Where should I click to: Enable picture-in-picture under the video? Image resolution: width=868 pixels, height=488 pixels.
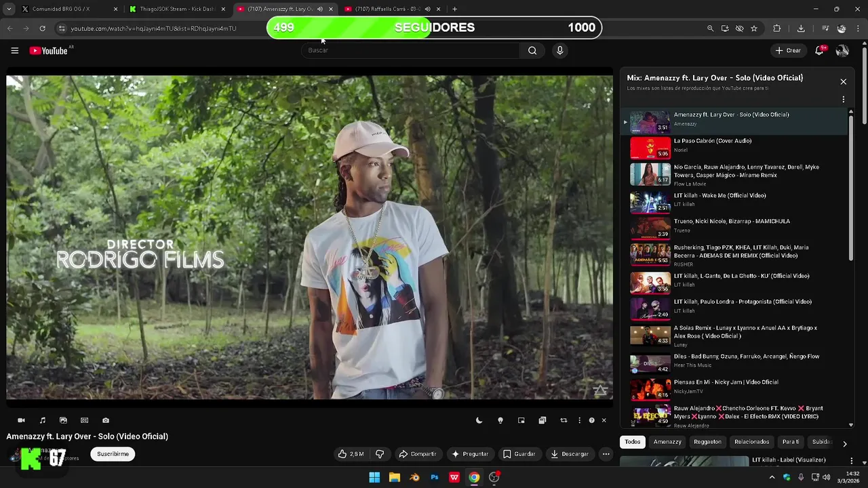521,420
